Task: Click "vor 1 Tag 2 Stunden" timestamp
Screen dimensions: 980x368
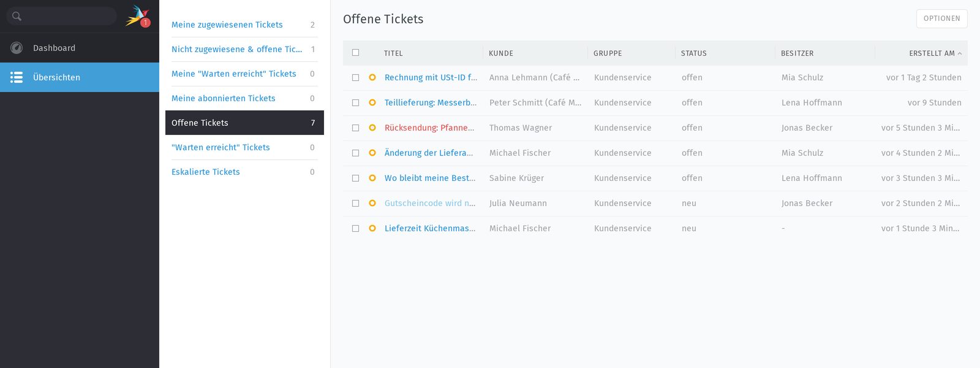Action: (924, 77)
